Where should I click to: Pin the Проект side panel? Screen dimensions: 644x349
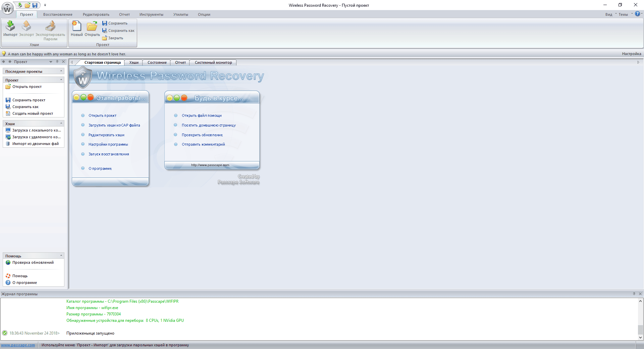pos(57,62)
